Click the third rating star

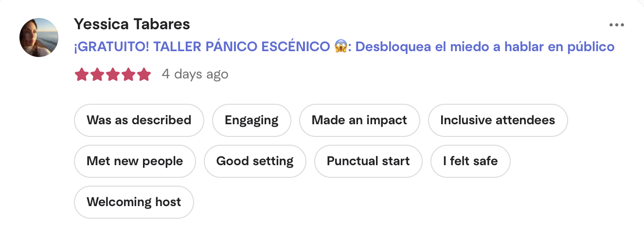click(x=112, y=75)
